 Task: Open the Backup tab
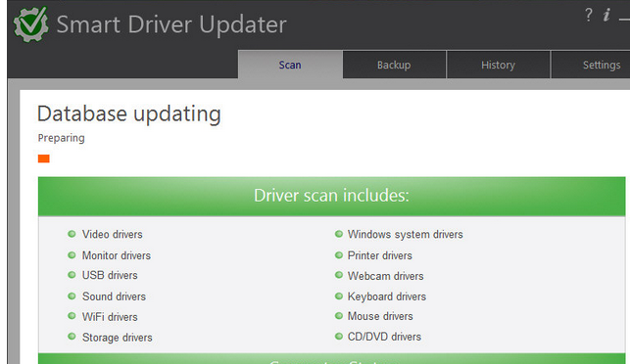click(x=394, y=65)
